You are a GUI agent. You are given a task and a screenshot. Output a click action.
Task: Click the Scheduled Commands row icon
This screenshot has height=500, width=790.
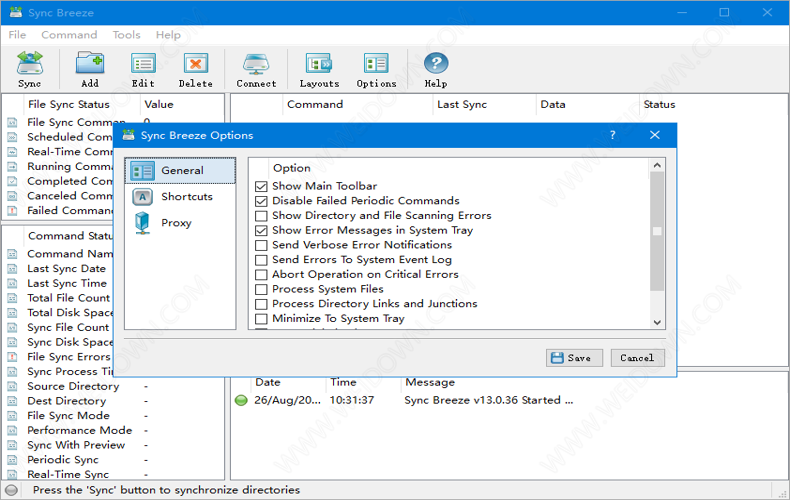(13, 137)
